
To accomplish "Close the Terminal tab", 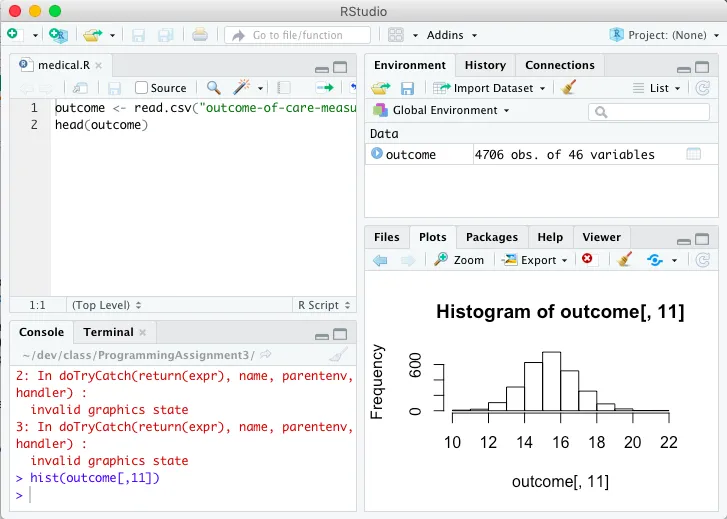I will 143,333.
